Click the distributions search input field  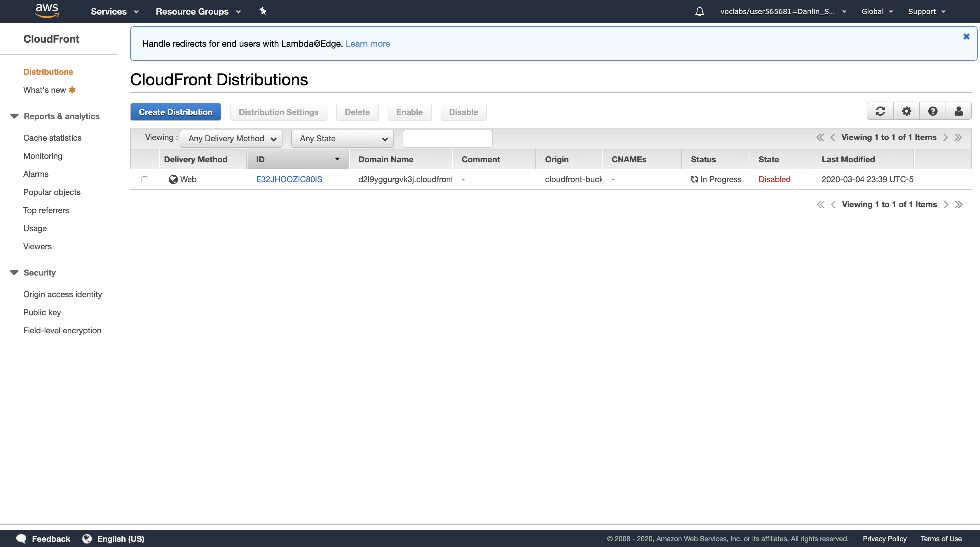pyautogui.click(x=447, y=138)
